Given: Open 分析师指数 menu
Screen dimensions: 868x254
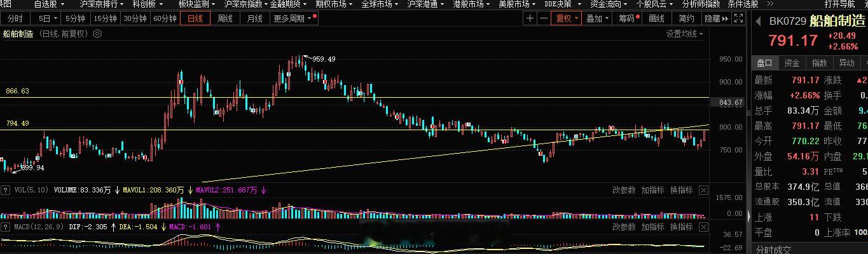Looking at the screenshot, I should 699,4.
